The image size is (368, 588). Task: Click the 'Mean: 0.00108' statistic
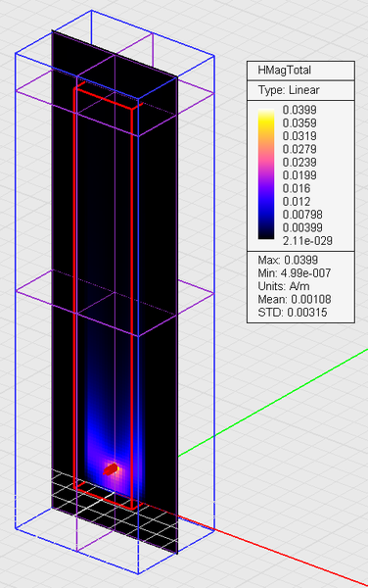295,299
